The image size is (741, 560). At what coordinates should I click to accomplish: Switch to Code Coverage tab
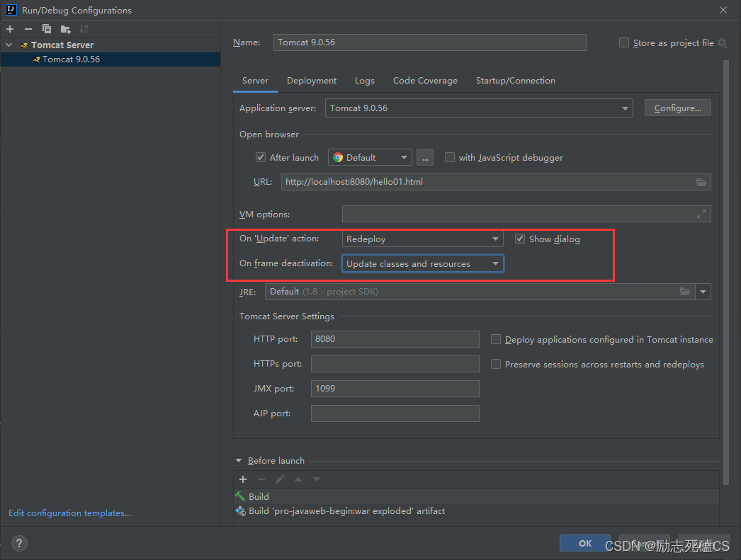(425, 81)
